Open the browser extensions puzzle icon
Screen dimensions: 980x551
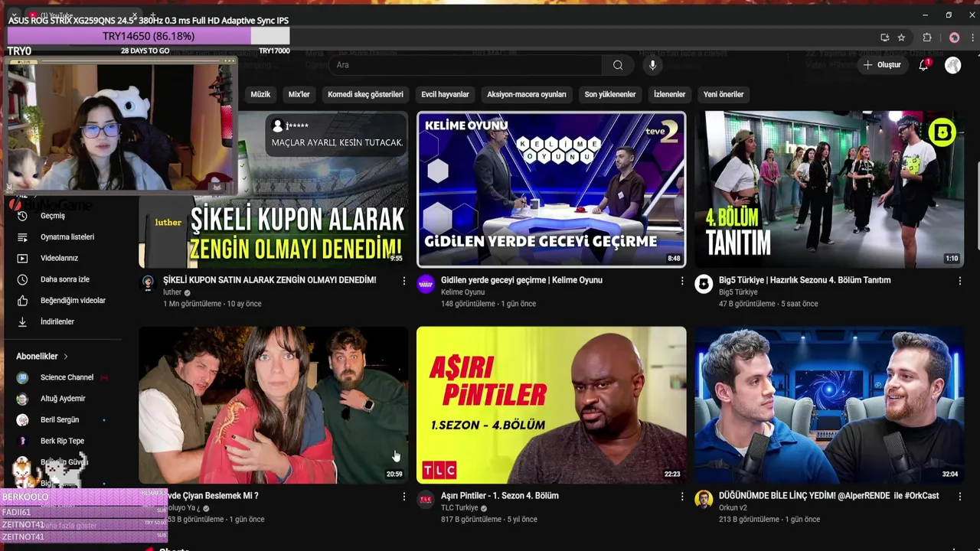pyautogui.click(x=927, y=37)
